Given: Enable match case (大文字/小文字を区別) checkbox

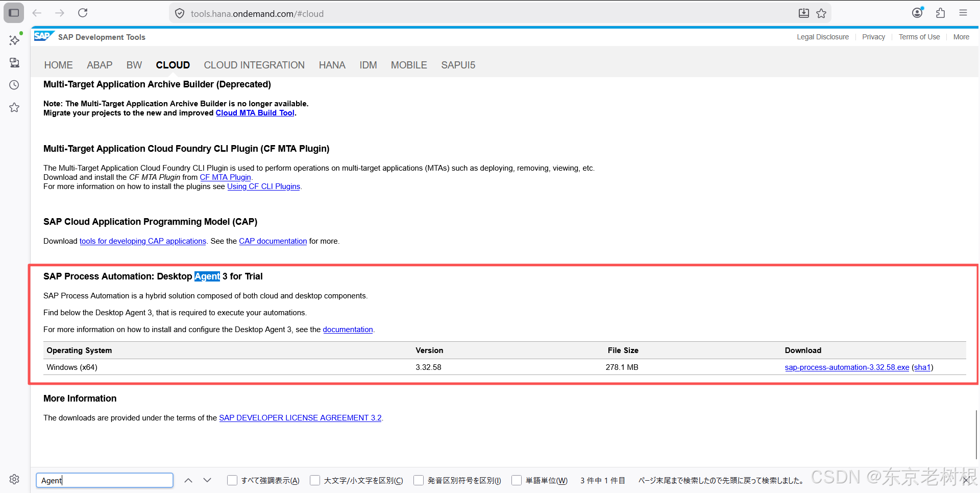Looking at the screenshot, I should (315, 480).
